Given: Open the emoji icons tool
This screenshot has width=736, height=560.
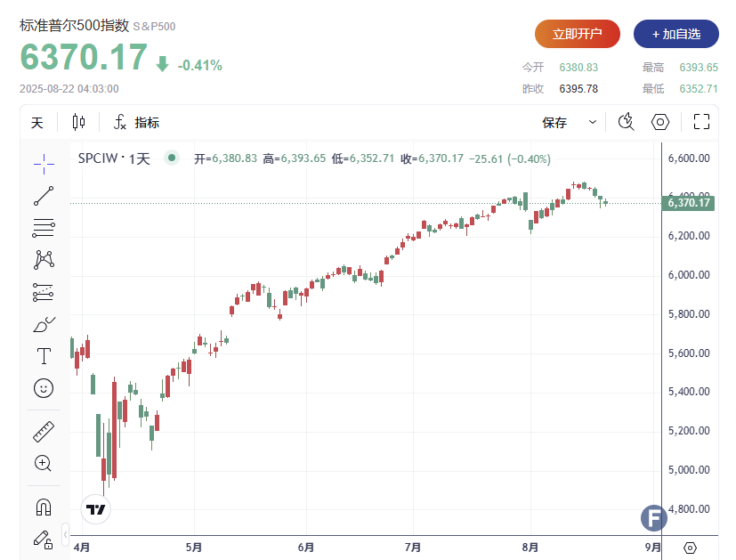Looking at the screenshot, I should pos(44,388).
